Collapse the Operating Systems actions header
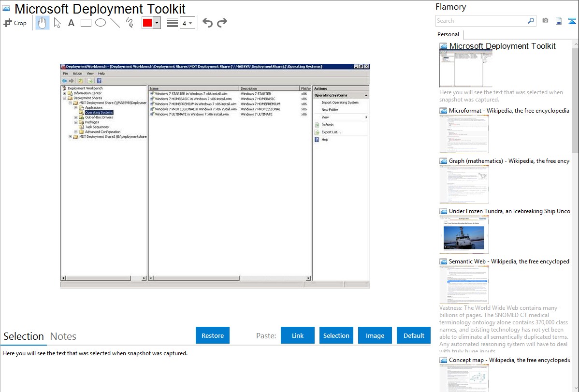 (366, 95)
